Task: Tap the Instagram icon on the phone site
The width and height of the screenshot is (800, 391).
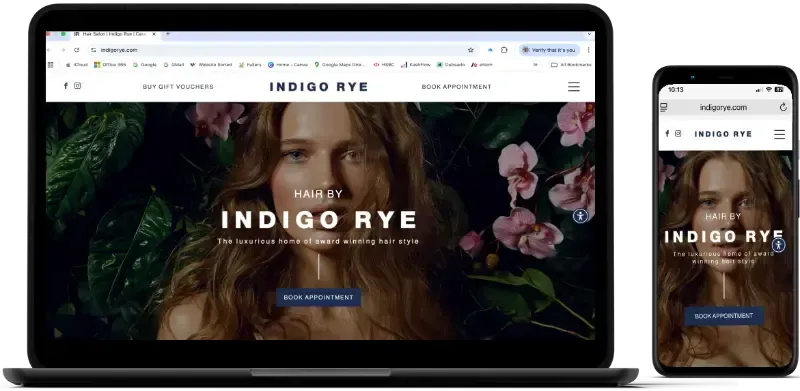Action: coord(678,134)
